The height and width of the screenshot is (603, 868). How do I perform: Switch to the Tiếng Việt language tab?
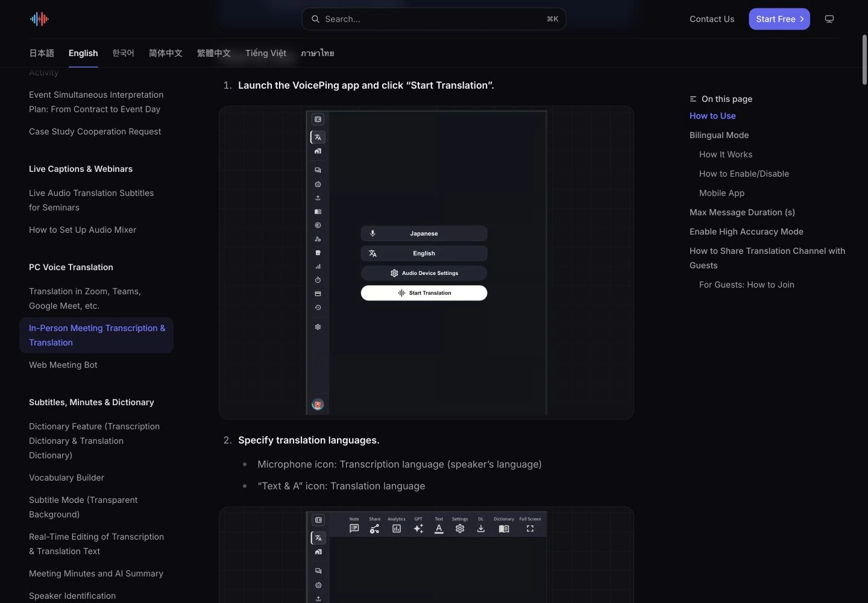pos(266,53)
